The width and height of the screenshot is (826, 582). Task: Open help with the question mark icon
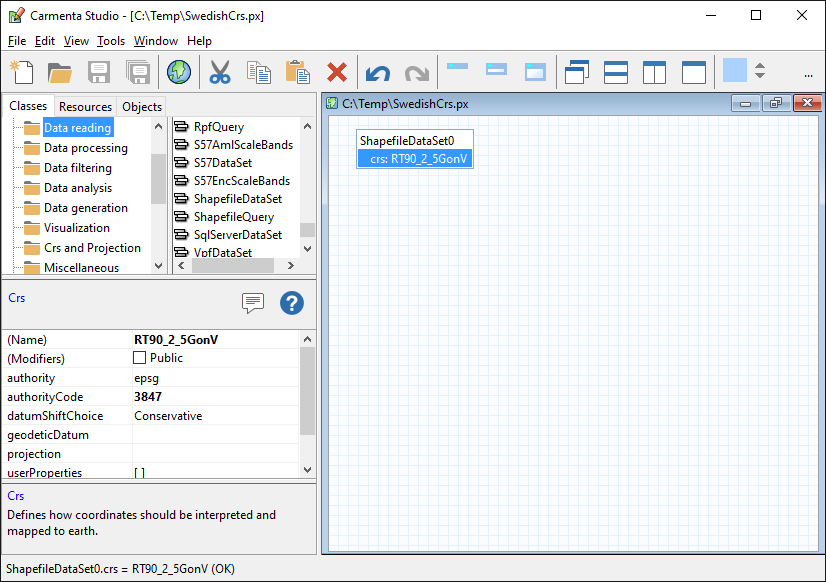pyautogui.click(x=291, y=303)
